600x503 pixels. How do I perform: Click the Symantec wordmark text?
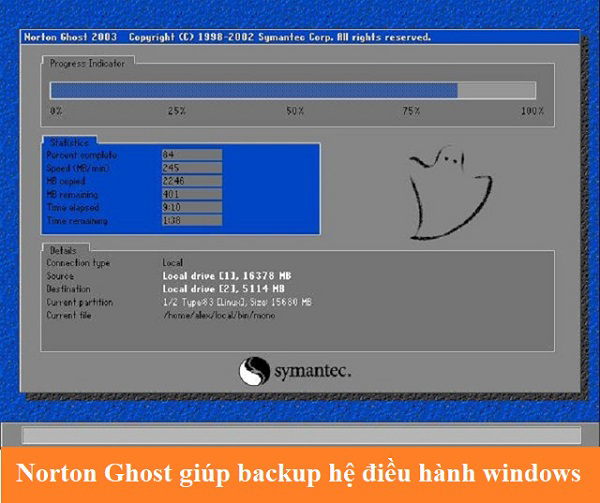click(314, 372)
